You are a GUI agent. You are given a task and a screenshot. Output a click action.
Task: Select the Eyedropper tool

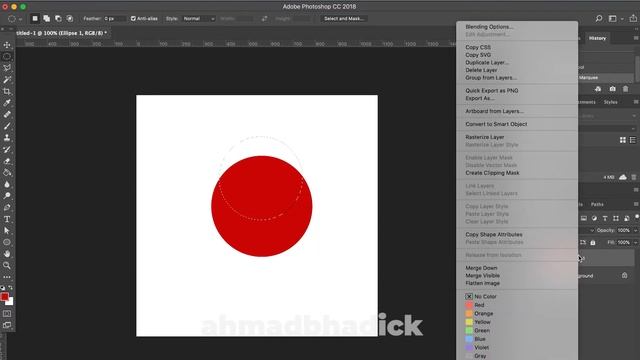tap(7, 102)
